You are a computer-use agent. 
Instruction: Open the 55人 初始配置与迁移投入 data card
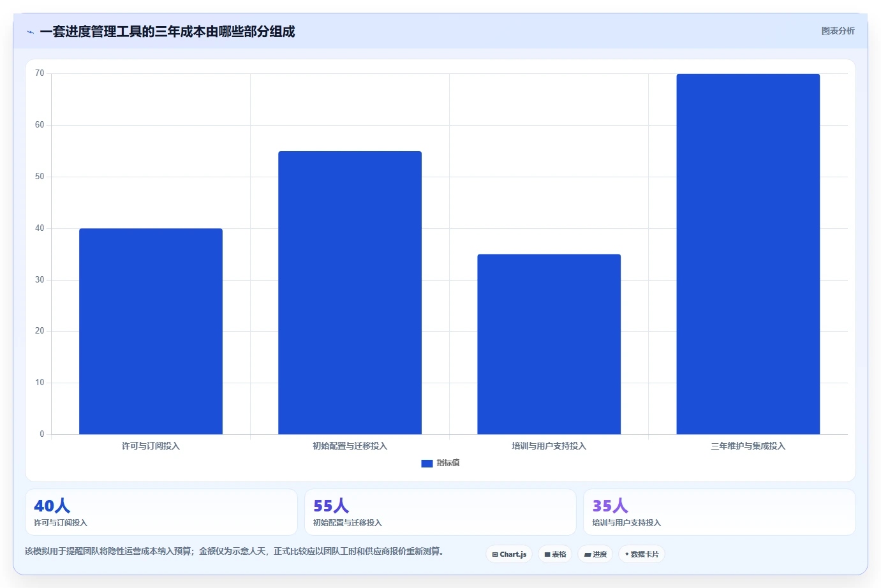(440, 512)
